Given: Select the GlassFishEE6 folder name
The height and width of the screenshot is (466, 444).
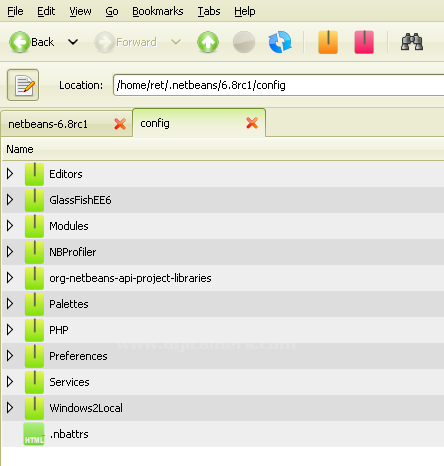Looking at the screenshot, I should point(80,200).
